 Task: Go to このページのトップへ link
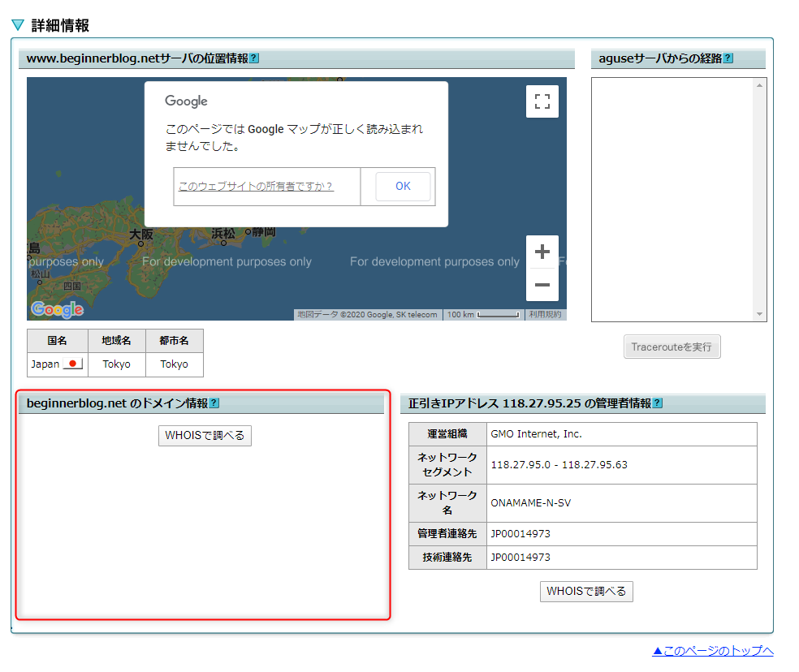point(713,651)
